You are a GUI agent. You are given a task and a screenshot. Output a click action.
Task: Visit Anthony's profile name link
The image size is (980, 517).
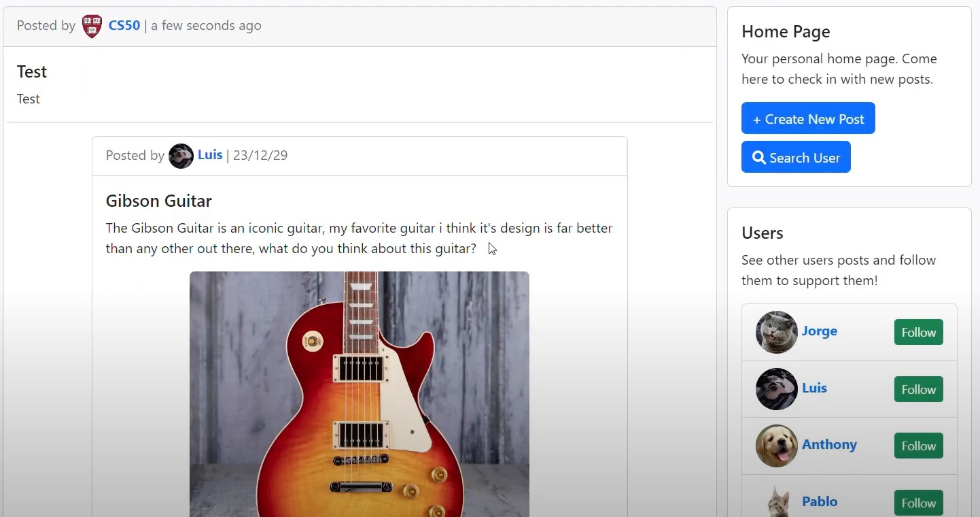pos(829,445)
